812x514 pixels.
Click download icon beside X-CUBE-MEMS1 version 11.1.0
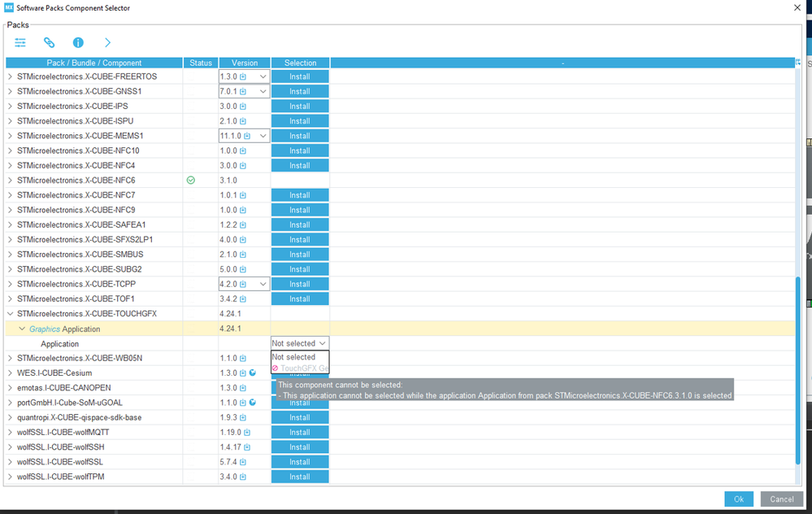point(247,136)
